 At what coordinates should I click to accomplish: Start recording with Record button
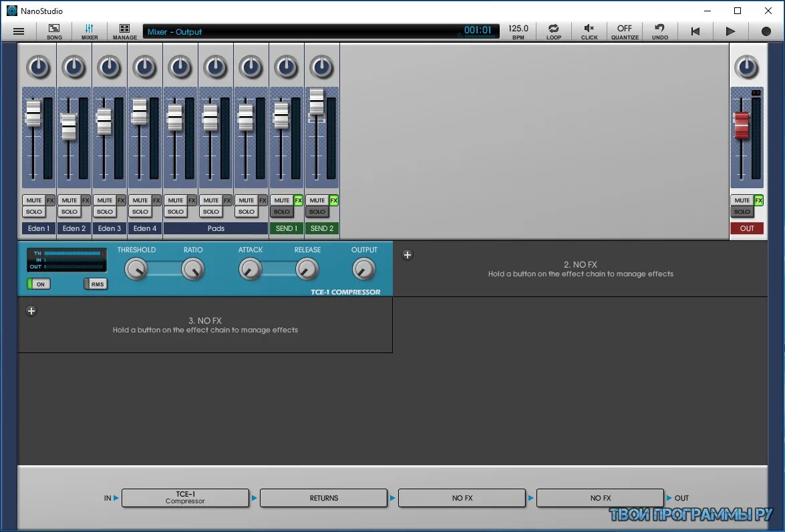pyautogui.click(x=766, y=31)
